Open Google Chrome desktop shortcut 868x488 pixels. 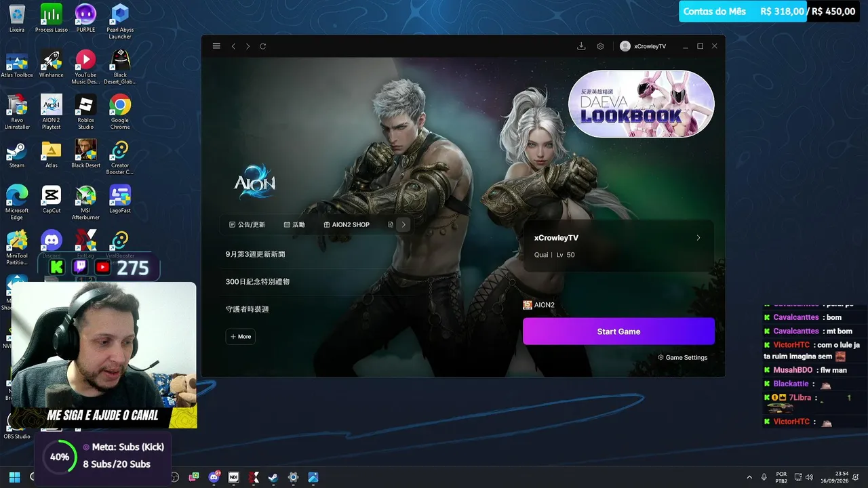[120, 112]
